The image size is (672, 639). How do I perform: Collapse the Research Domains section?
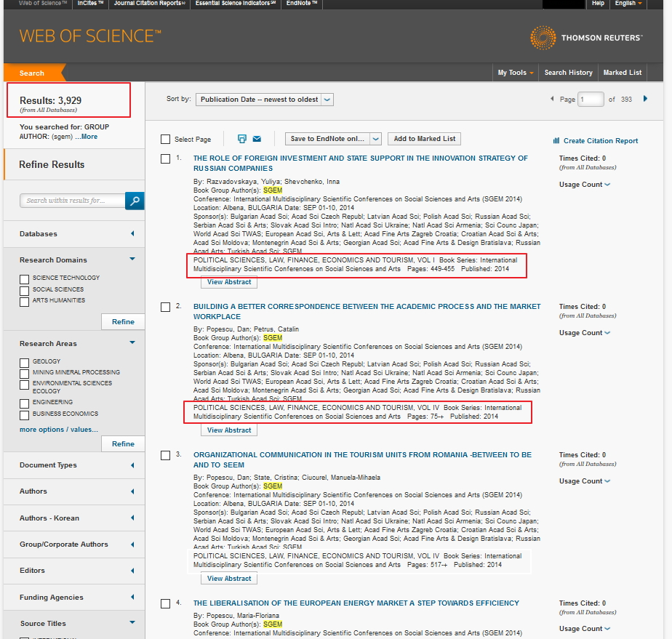click(132, 259)
